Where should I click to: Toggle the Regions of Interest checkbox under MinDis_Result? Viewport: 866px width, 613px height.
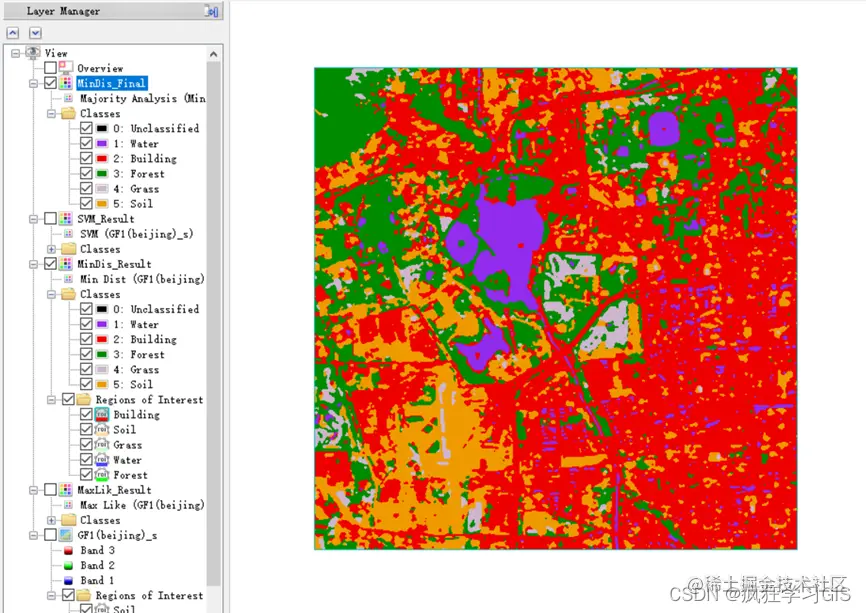click(68, 399)
